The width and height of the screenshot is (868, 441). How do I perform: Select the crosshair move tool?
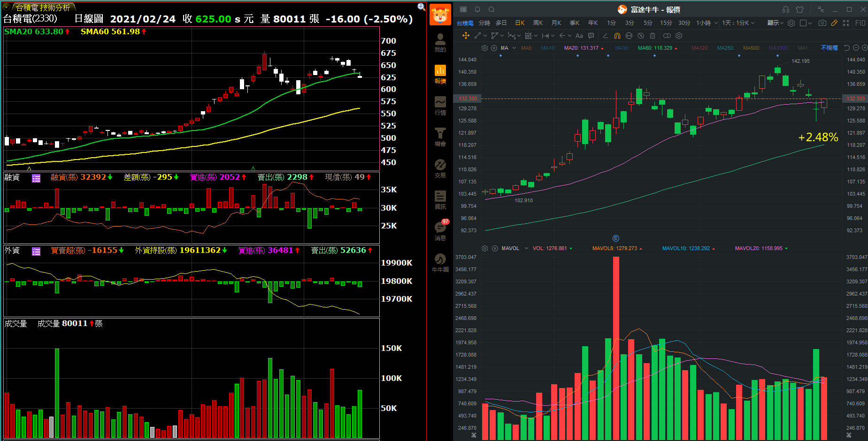(x=466, y=36)
